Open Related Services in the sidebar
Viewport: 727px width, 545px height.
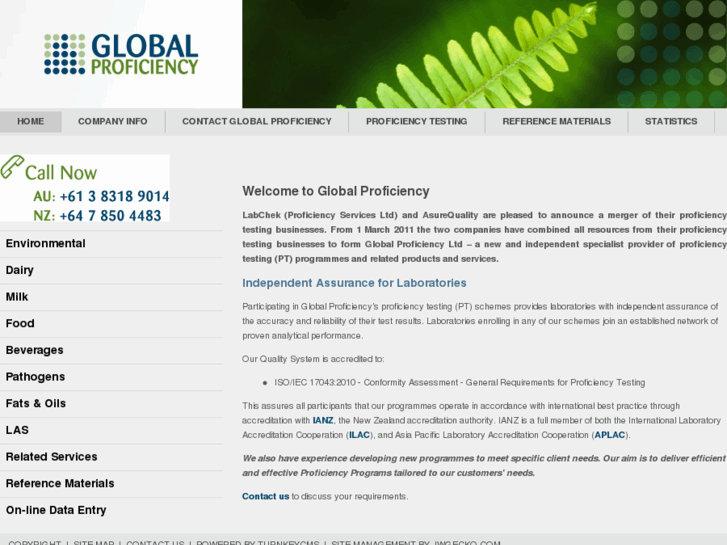(x=111, y=457)
